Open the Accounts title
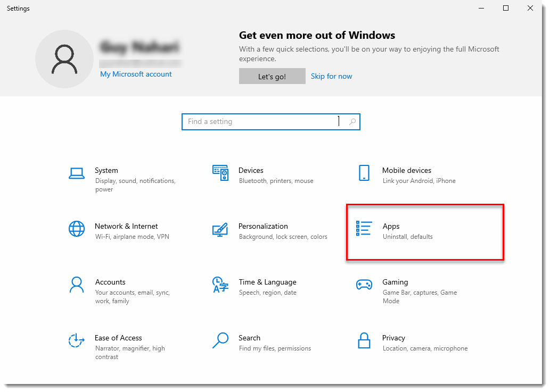Viewport: 550px width, 392px height. point(110,282)
